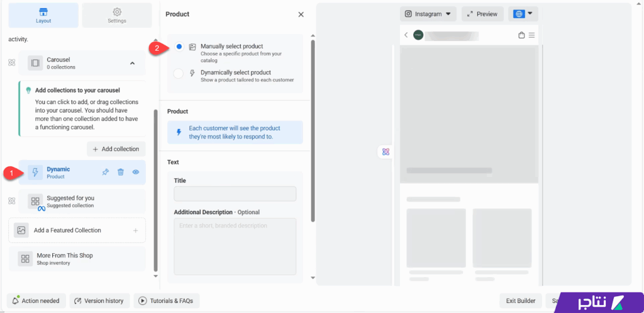Select Manually select product radio option
Screen dimensions: 644x313
(x=179, y=47)
